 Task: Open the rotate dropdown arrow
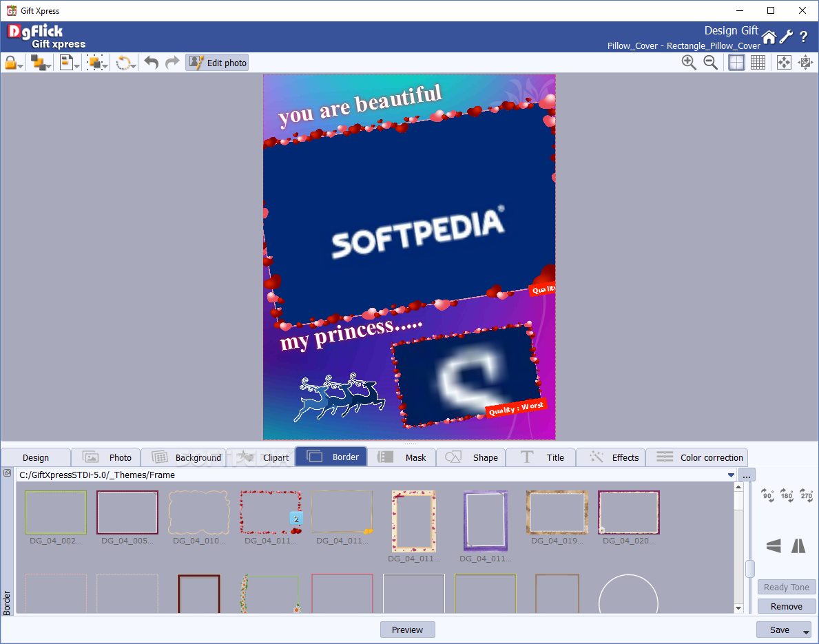tap(134, 66)
